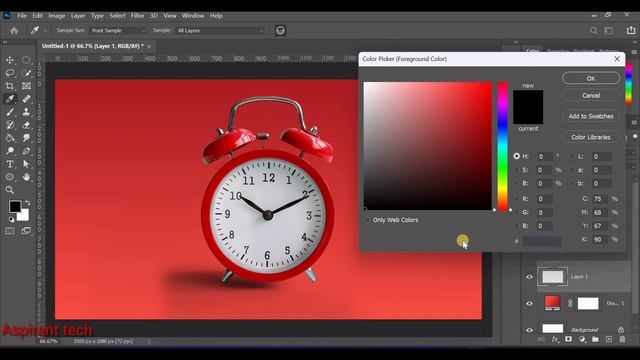Click the vertical hue slider strip

[x=503, y=146]
